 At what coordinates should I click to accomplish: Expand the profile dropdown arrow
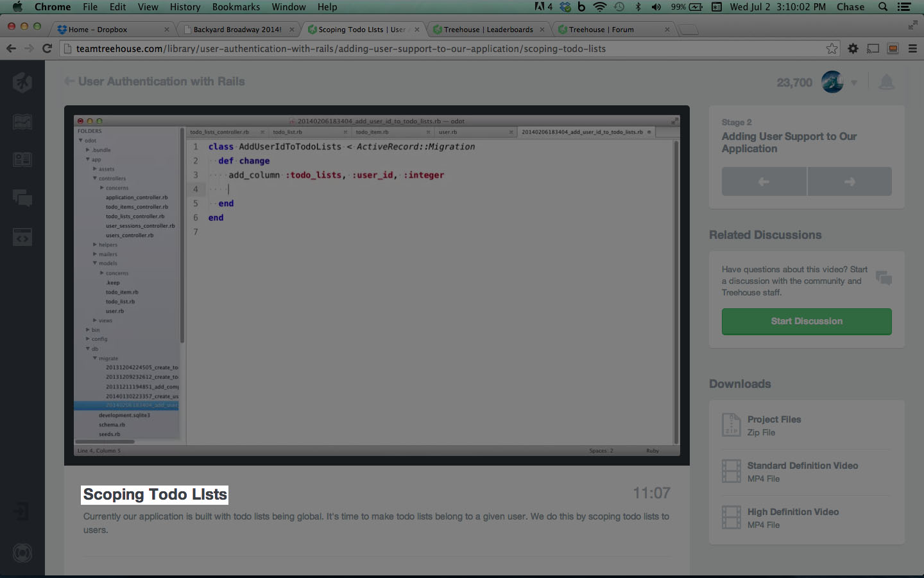click(853, 83)
